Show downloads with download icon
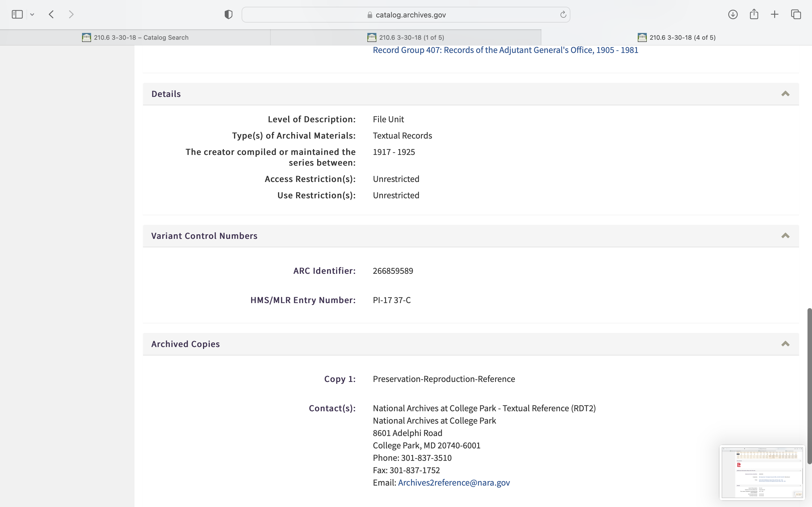This screenshot has height=507, width=812. pos(733,14)
